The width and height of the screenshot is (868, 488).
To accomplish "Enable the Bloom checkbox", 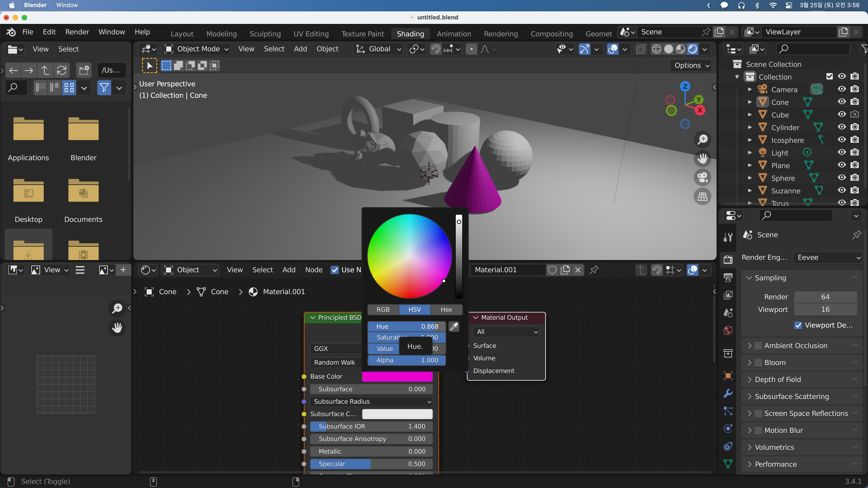I will 759,363.
